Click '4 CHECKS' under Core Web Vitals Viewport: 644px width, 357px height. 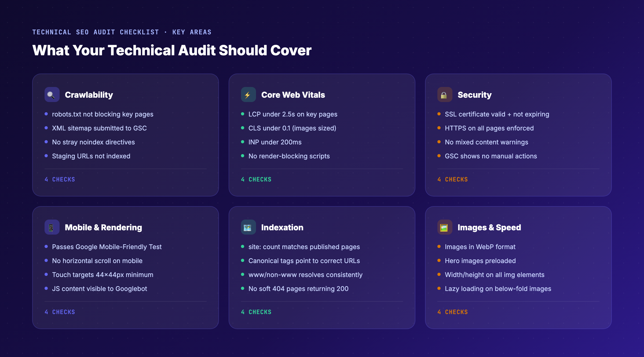click(x=256, y=179)
